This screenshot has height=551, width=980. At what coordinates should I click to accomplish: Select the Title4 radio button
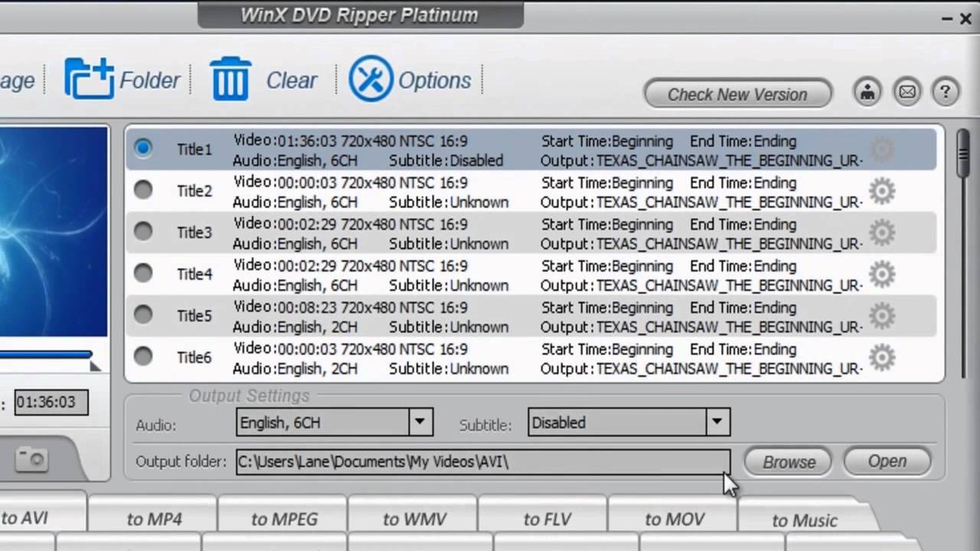click(143, 272)
